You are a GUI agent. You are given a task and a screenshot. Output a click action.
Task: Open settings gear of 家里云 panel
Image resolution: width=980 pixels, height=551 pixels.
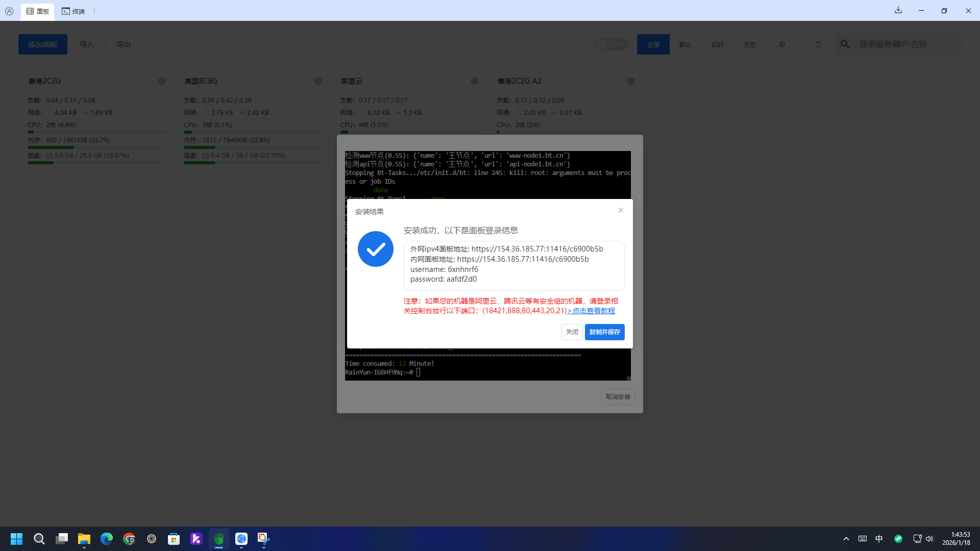[x=475, y=81]
